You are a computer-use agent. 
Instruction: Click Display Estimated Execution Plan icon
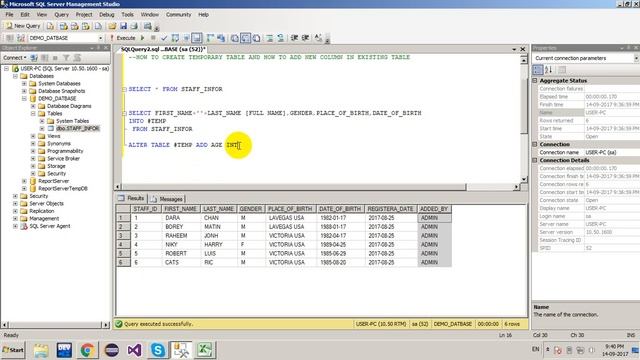175,38
